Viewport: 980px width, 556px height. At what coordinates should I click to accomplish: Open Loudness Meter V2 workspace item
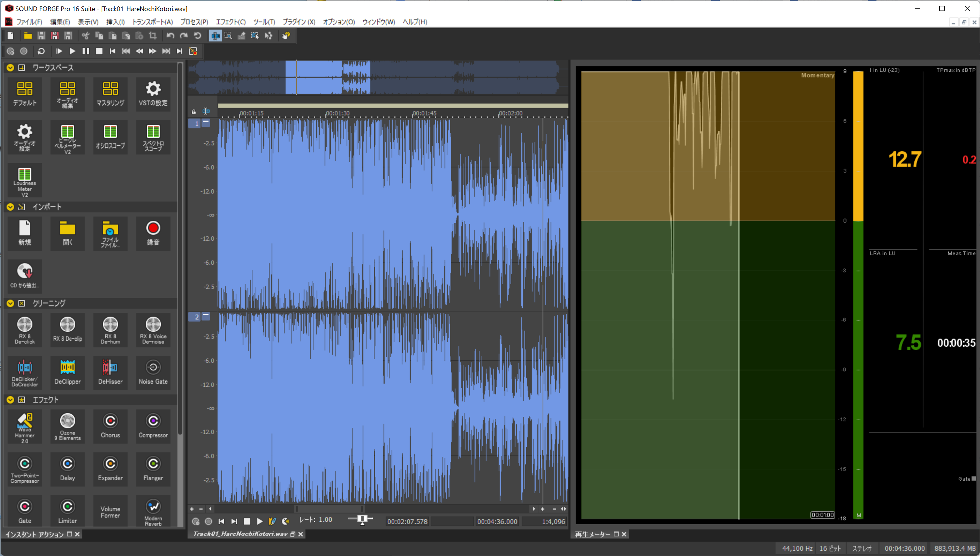[25, 181]
